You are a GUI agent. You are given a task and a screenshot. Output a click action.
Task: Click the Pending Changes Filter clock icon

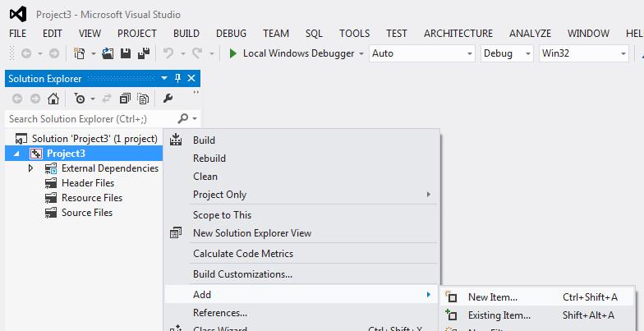click(x=79, y=99)
